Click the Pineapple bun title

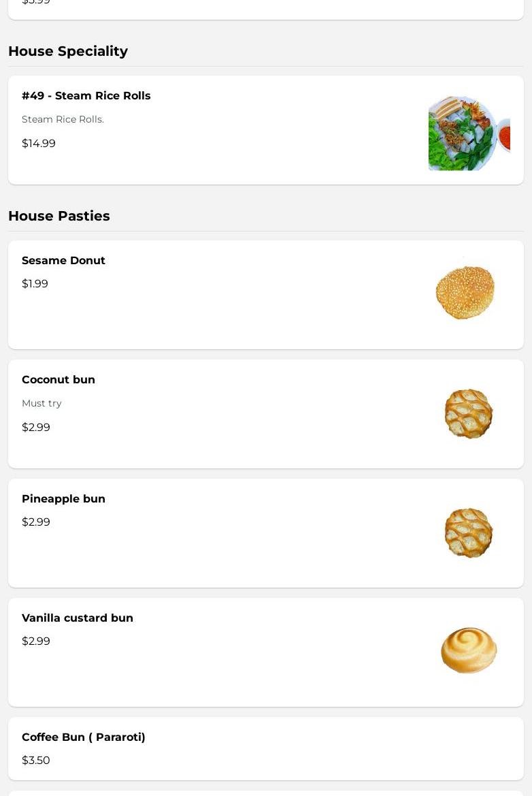click(x=63, y=498)
